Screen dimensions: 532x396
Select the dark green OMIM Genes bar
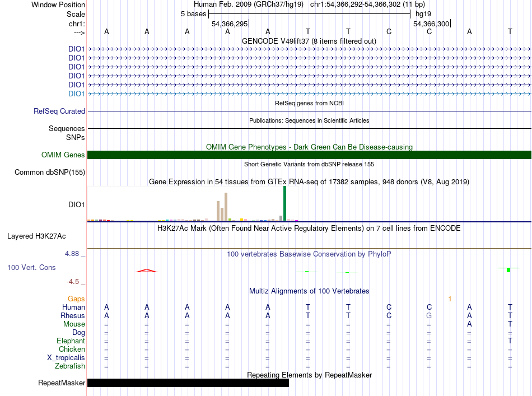[309, 155]
